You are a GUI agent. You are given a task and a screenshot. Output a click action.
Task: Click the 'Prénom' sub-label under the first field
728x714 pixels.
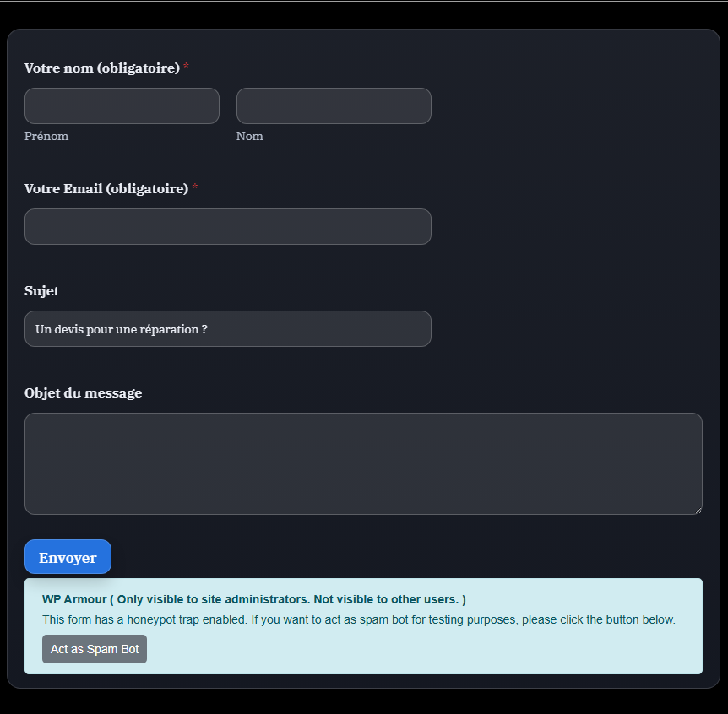(46, 136)
